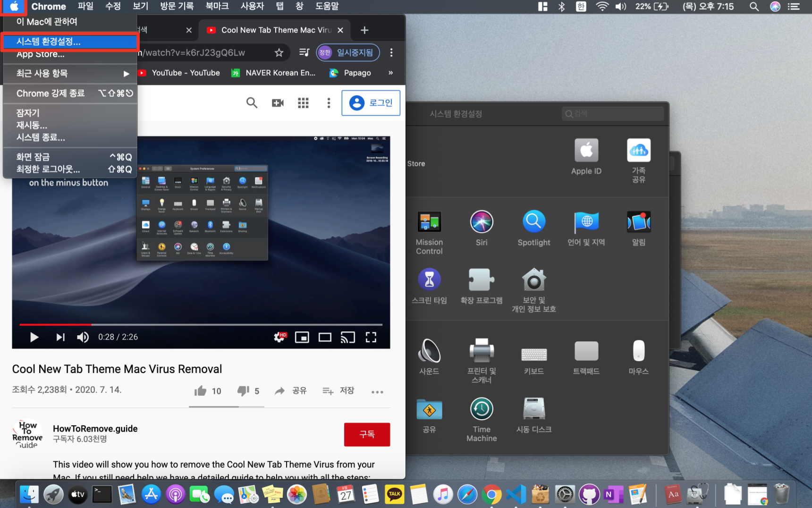Select 화면 잠금 menu item
The width and height of the screenshot is (812, 508).
point(70,157)
